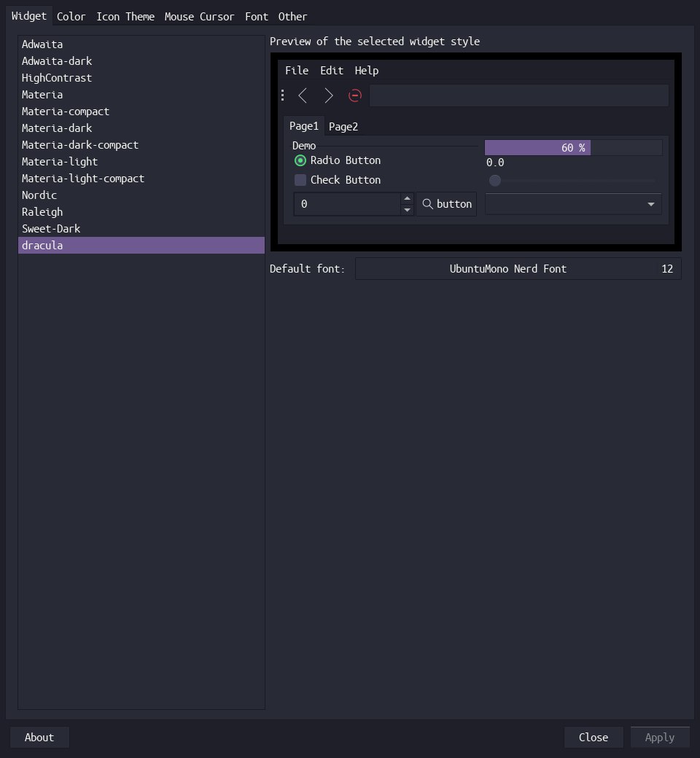Select the Materia-light theme row
700x758 pixels.
coord(141,162)
